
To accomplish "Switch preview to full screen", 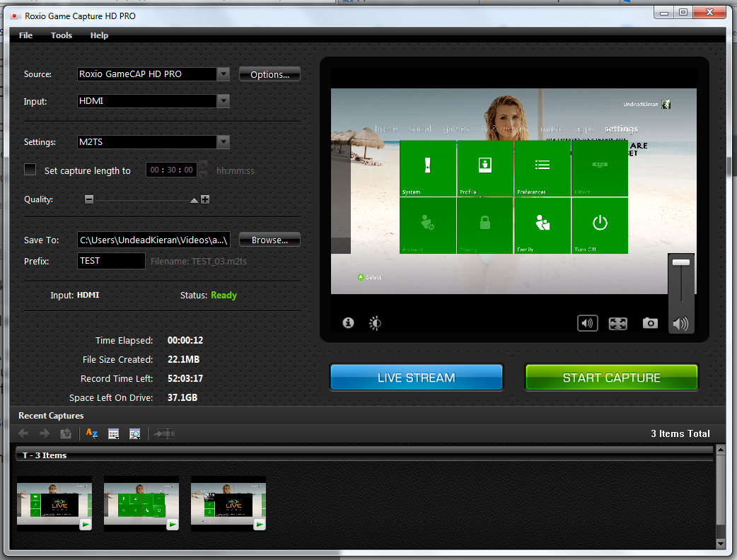I will pos(618,323).
